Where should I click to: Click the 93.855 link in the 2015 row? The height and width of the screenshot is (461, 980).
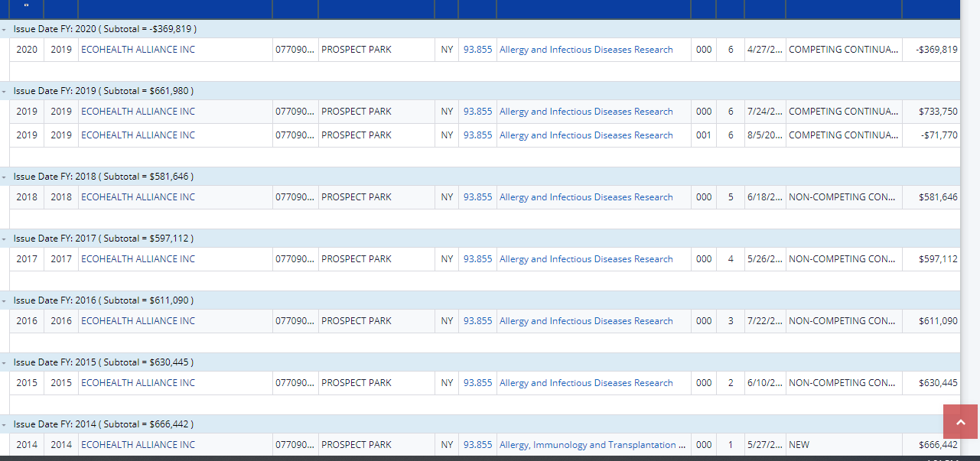pyautogui.click(x=478, y=383)
